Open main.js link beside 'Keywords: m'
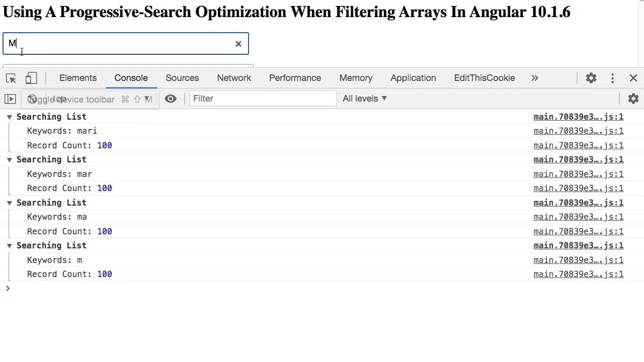The image size is (644, 362). coord(578,260)
